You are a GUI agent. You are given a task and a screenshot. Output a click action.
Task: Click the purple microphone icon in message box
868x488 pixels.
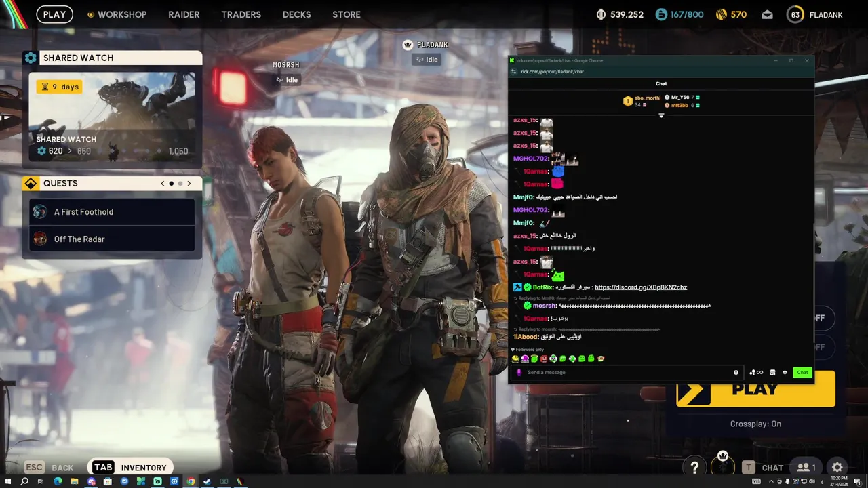click(519, 372)
